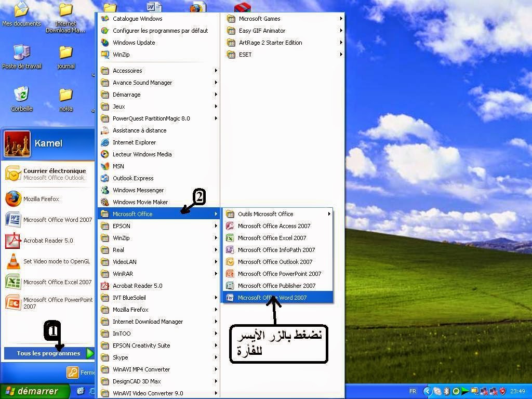532x399 pixels.
Task: Open the VideoLAN programs folder
Action: (x=159, y=262)
